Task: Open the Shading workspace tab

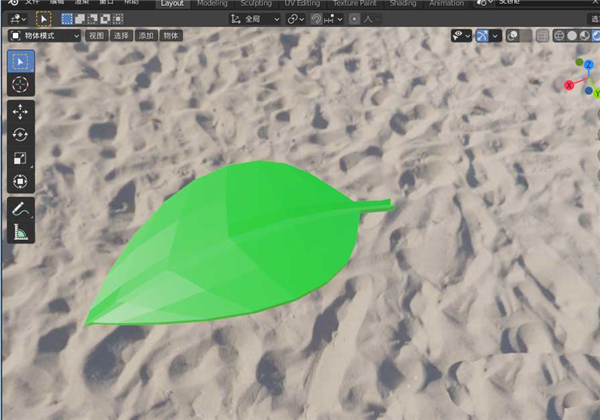Action: [403, 4]
